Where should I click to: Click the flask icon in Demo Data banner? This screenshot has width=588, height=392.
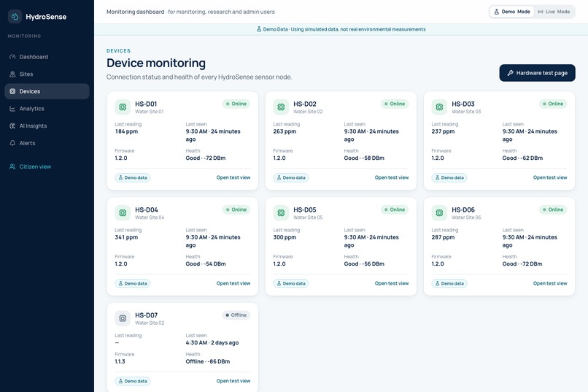[259, 29]
